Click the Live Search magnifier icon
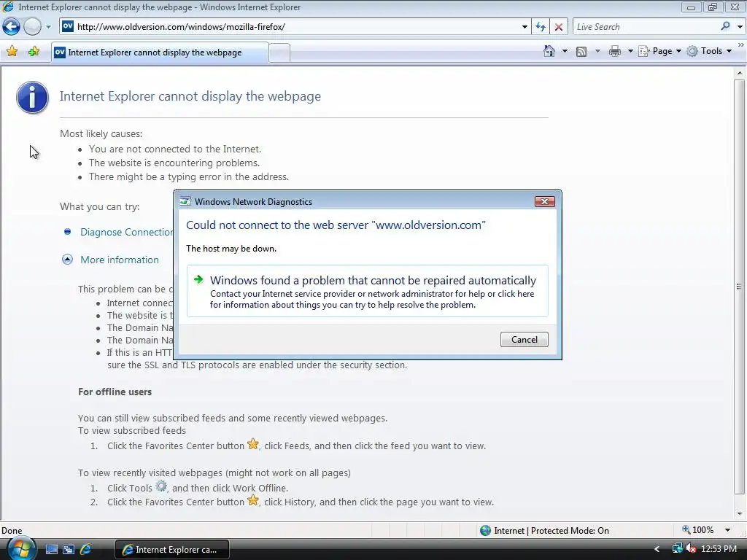The height and width of the screenshot is (560, 747). pos(725,27)
